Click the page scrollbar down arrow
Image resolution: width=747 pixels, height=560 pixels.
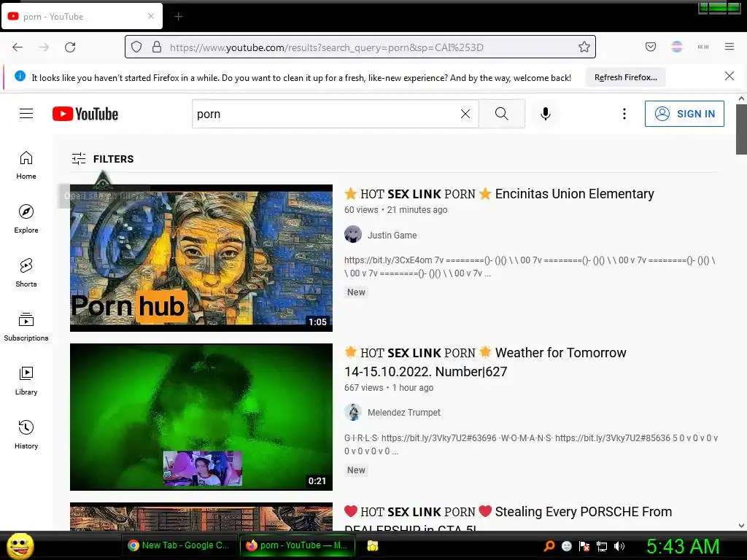741,526
